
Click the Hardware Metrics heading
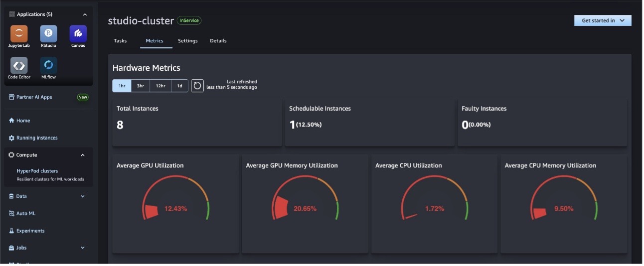[x=147, y=68]
